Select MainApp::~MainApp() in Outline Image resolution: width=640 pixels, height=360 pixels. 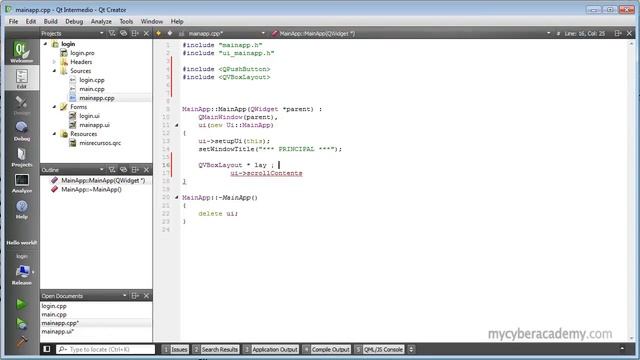point(91,189)
